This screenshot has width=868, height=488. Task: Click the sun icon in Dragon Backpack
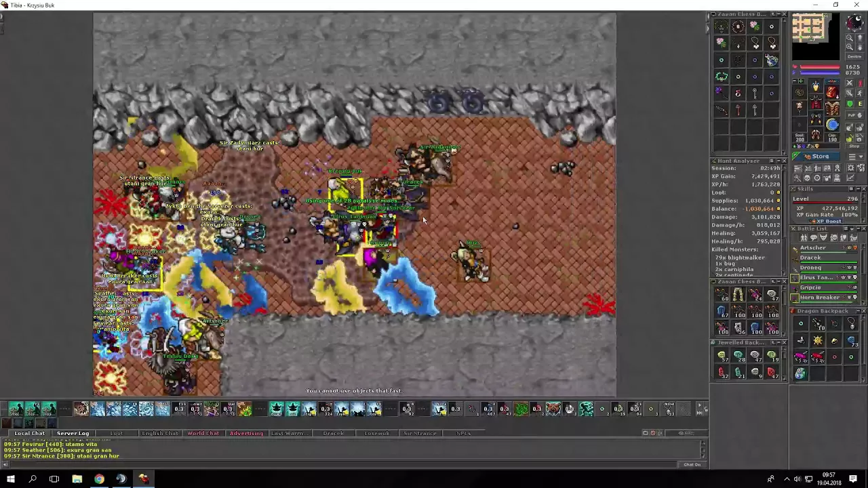tap(817, 340)
